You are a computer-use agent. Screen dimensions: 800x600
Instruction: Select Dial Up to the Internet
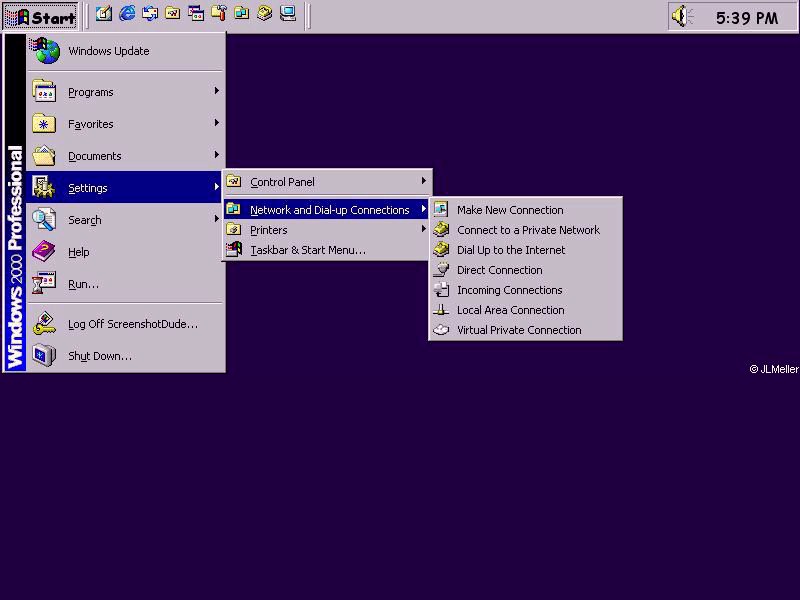point(526,250)
